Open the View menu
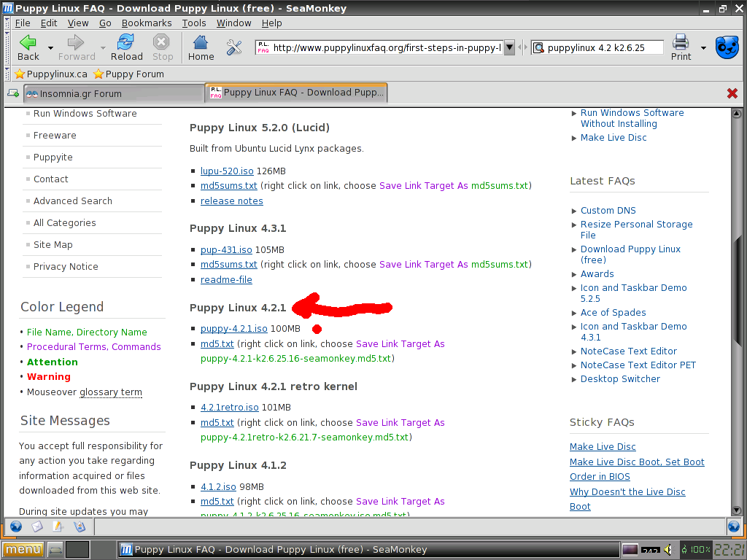The width and height of the screenshot is (747, 560). point(78,23)
